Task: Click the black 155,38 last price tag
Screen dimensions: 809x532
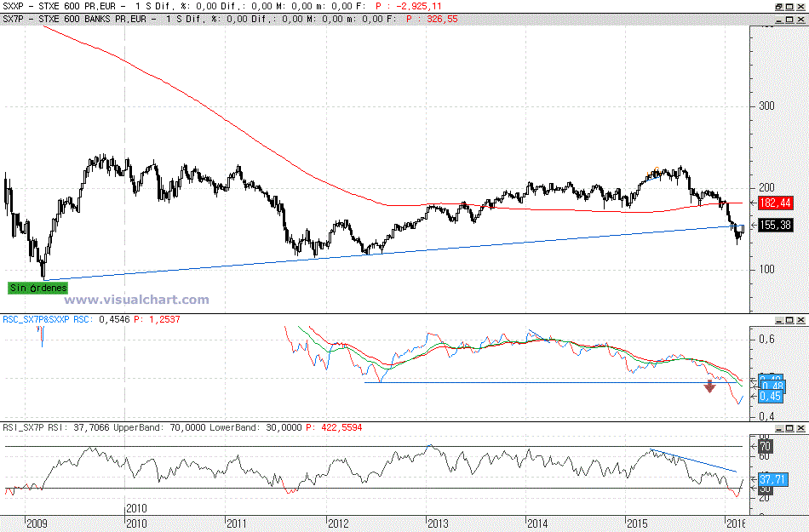Action: coord(776,226)
